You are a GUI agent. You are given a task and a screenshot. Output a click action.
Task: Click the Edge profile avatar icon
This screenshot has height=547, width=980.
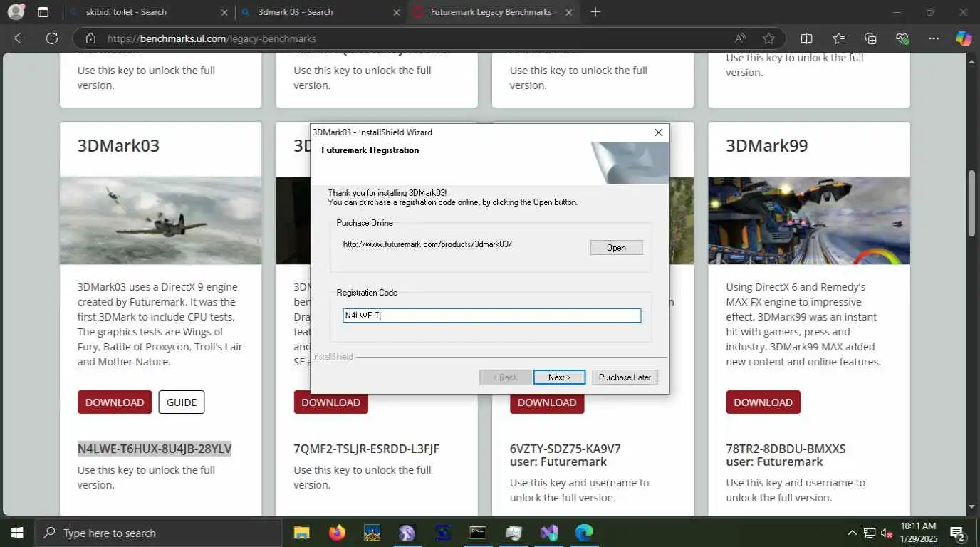tap(16, 12)
